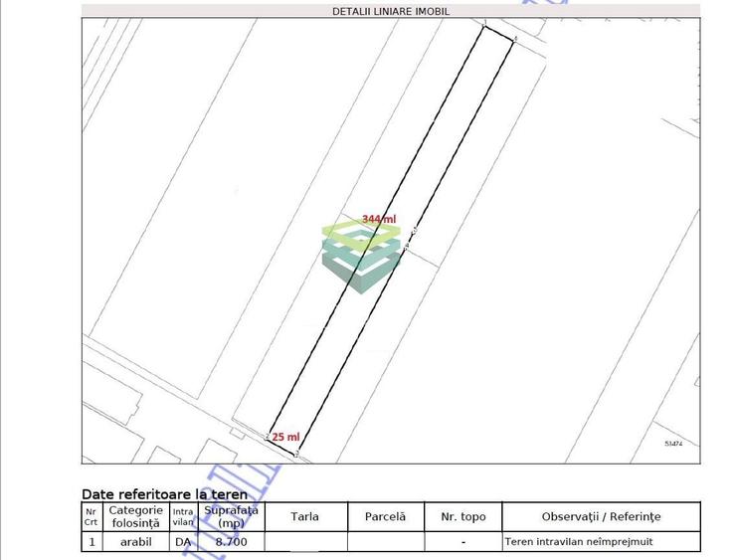Viewport: 736px width, 560px height.
Task: Click the "Parcelă" column header
Action: coord(385,516)
